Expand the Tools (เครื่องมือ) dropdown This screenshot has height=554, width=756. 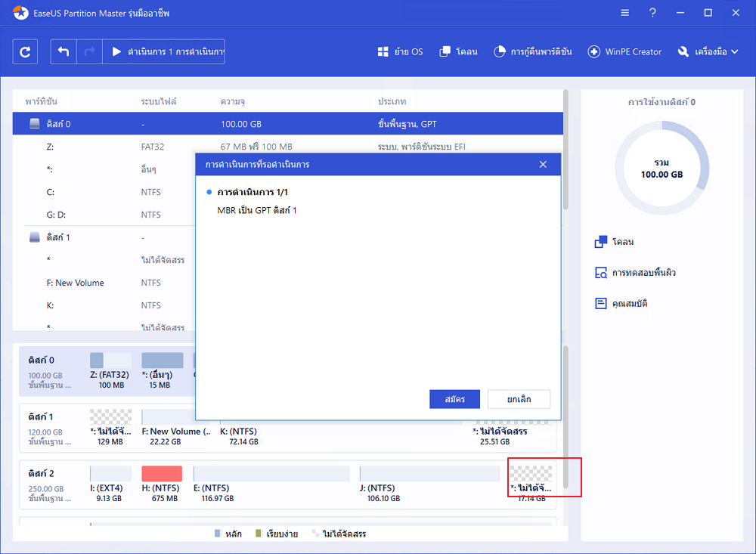pyautogui.click(x=708, y=51)
